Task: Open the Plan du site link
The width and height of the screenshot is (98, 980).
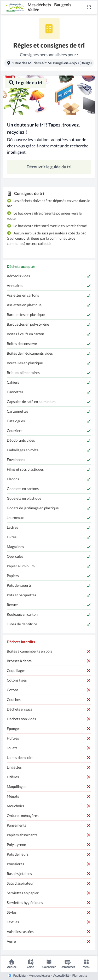Action: click(x=80, y=976)
